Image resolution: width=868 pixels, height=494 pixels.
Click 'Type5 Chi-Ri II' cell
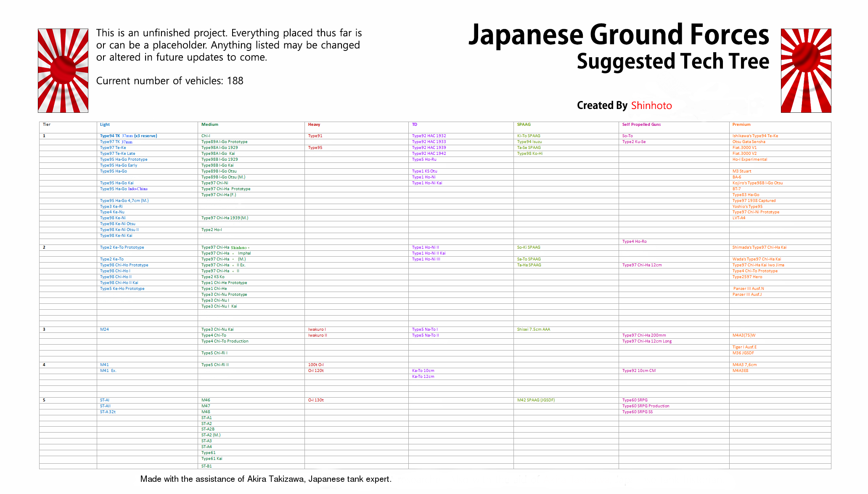coord(215,365)
